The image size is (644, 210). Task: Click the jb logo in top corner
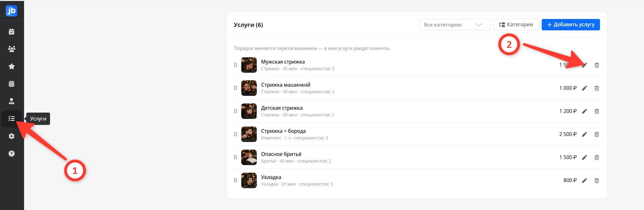tap(11, 11)
